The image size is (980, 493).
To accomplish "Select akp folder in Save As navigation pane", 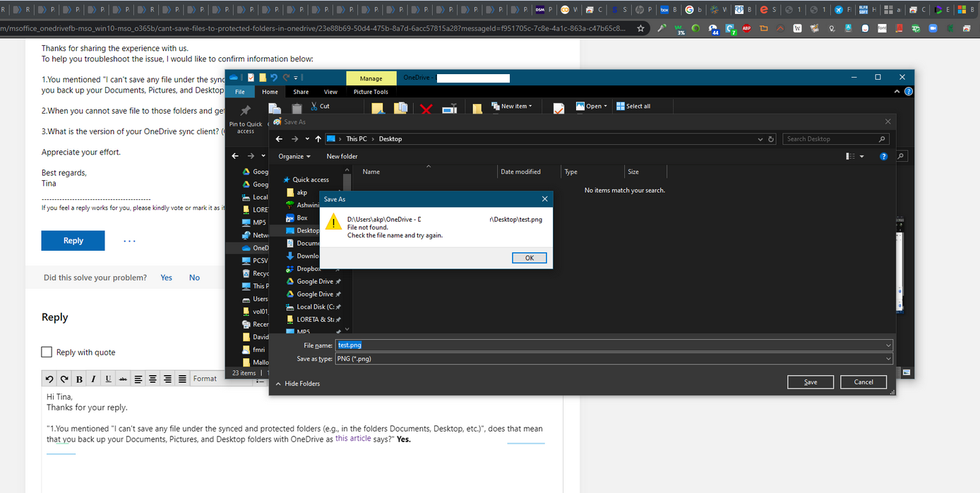I will [x=301, y=192].
